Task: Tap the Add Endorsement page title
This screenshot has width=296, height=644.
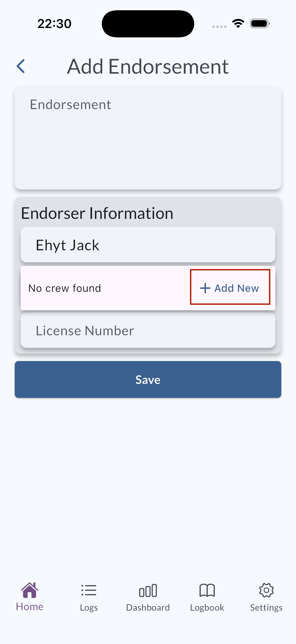Action: pyautogui.click(x=148, y=67)
